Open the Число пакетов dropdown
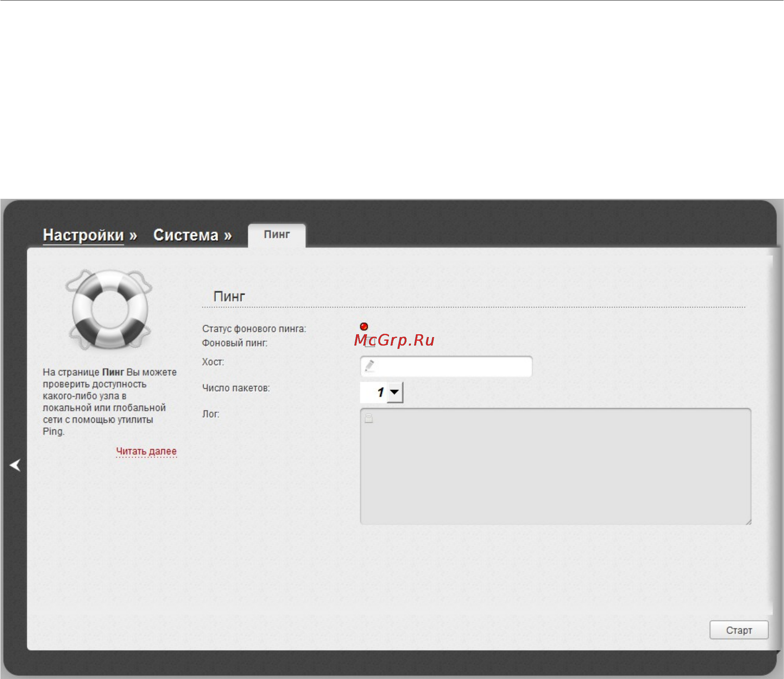The height and width of the screenshot is (679, 784). [x=382, y=392]
